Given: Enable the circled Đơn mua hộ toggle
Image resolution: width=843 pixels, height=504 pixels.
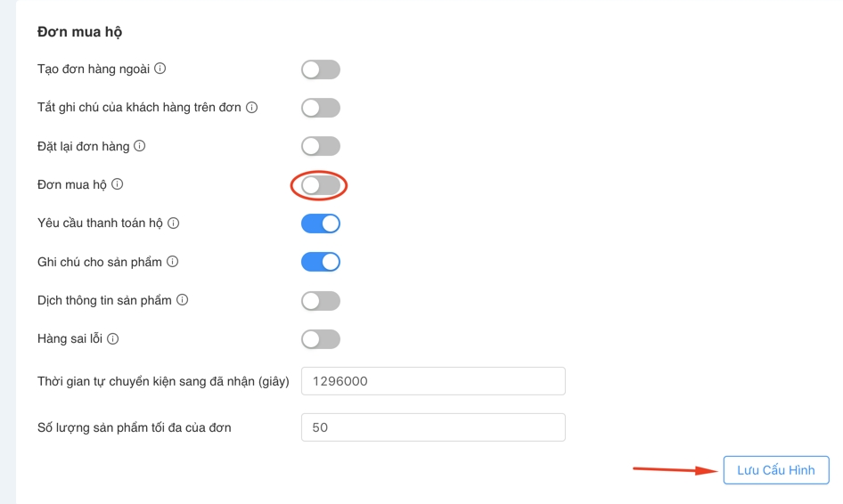Looking at the screenshot, I should pyautogui.click(x=320, y=185).
